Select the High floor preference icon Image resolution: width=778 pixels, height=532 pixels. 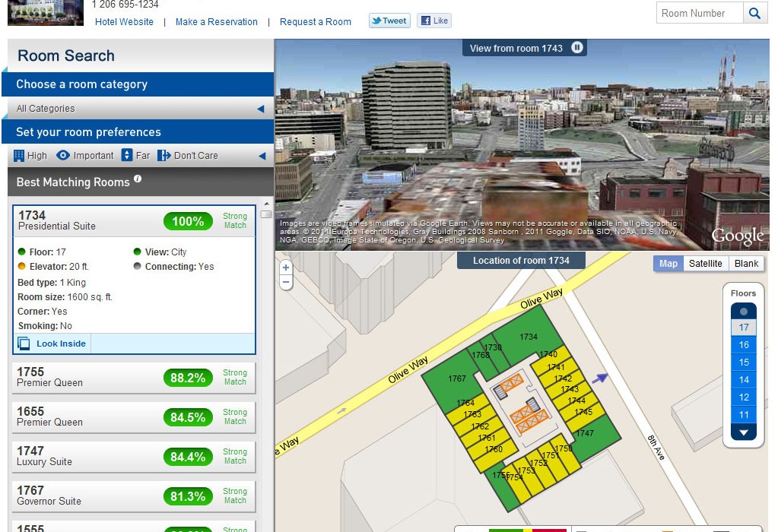pyautogui.click(x=20, y=156)
